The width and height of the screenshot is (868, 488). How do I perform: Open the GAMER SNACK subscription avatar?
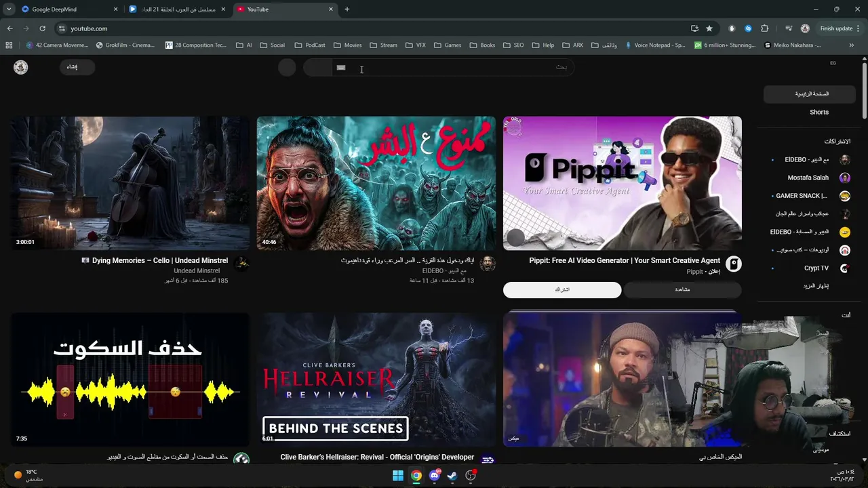pos(845,196)
